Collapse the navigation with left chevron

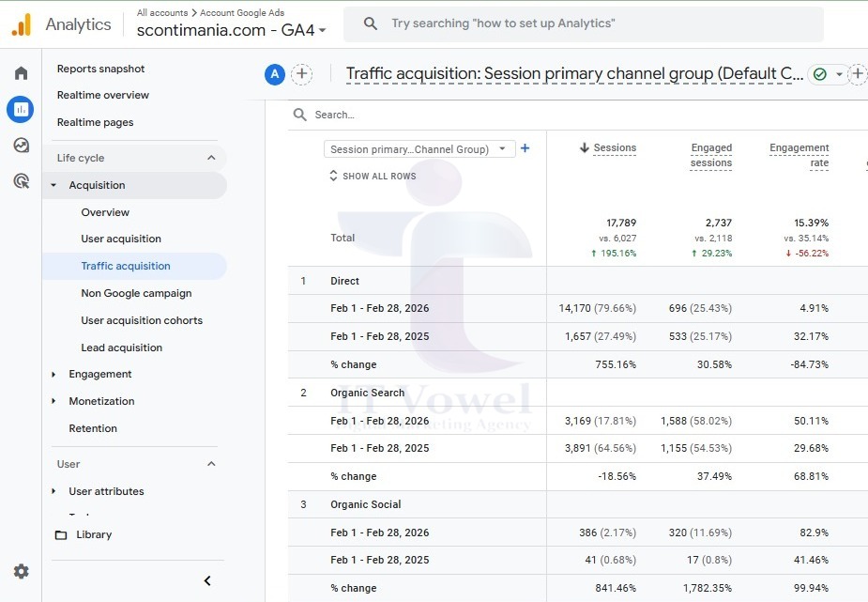207,580
